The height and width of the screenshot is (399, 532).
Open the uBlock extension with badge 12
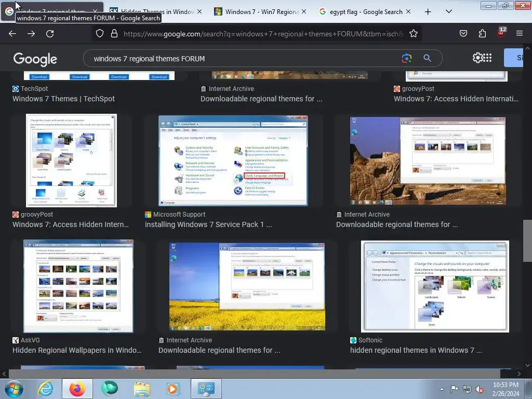[x=501, y=33]
